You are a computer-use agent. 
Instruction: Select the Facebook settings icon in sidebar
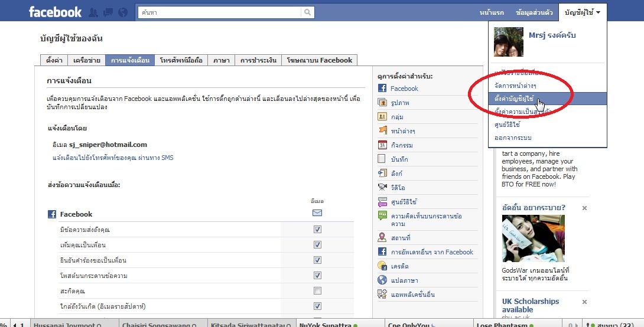pyautogui.click(x=382, y=88)
